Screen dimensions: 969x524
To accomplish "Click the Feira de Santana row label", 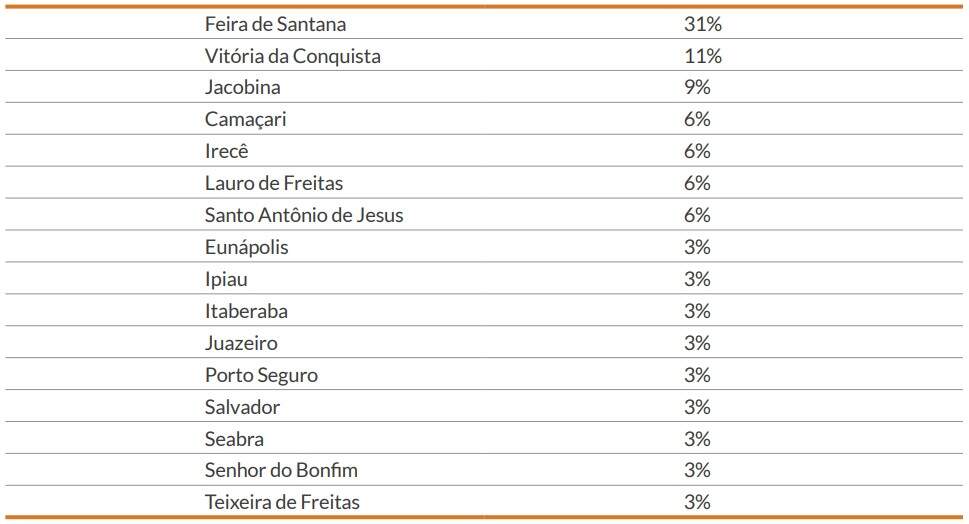I will point(275,23).
